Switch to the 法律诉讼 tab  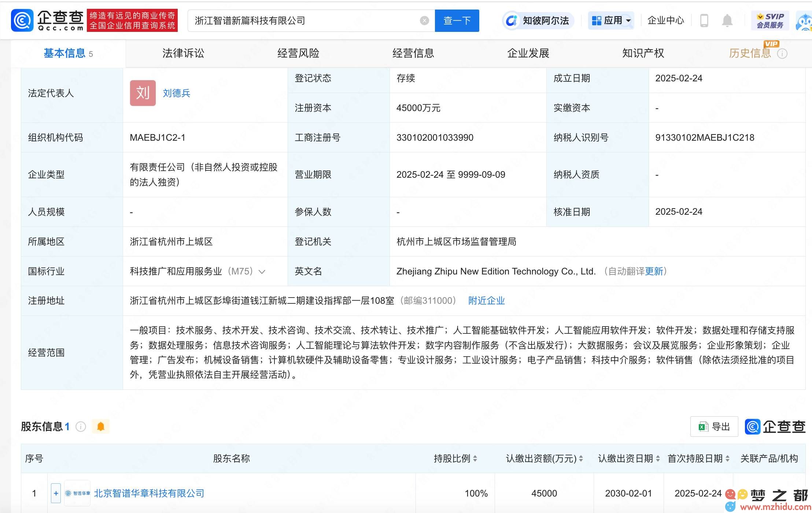(183, 53)
